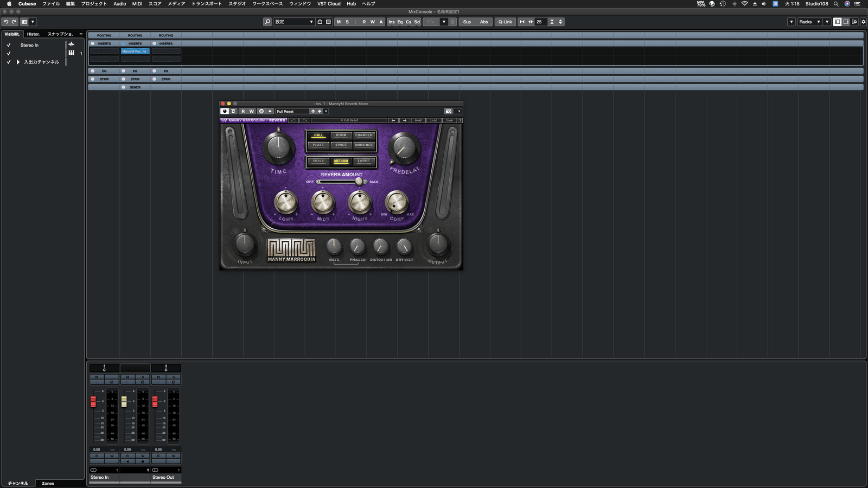
Task: Switch to the Histor. tab
Action: [x=34, y=34]
